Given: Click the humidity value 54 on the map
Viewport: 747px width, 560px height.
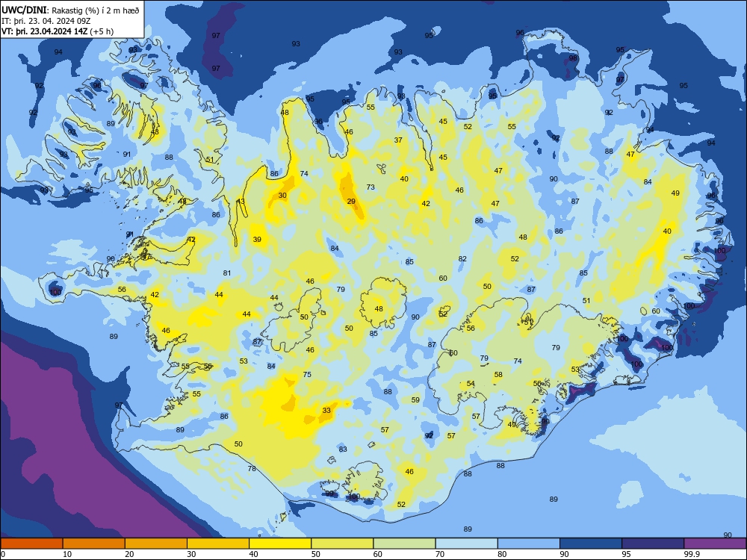Looking at the screenshot, I should (x=471, y=384).
